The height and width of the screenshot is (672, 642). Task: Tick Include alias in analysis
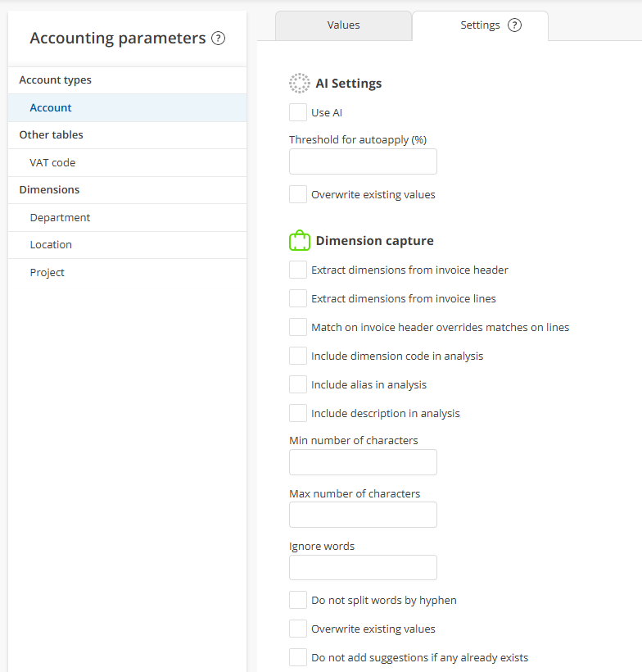[x=298, y=384]
